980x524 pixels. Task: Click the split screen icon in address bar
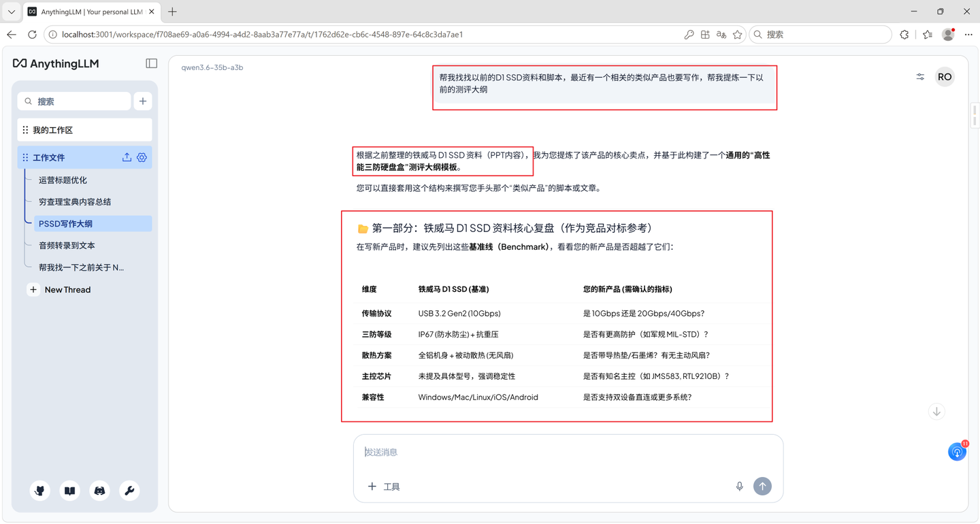coord(705,35)
